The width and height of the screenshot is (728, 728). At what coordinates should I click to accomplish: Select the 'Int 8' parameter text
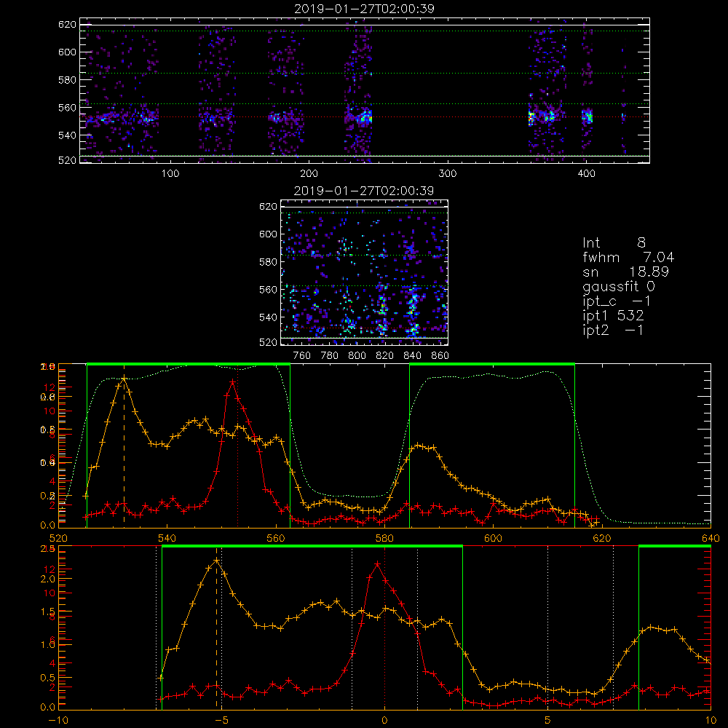614,243
